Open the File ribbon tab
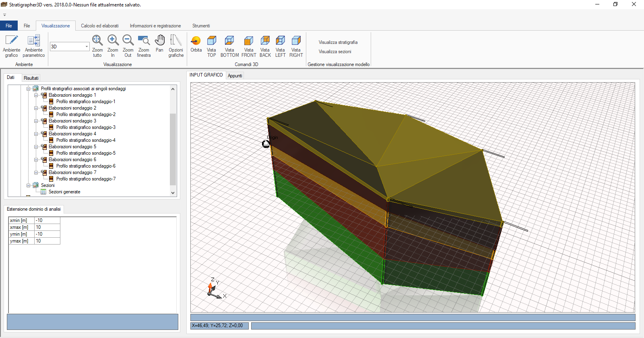This screenshot has height=338, width=644. click(27, 26)
